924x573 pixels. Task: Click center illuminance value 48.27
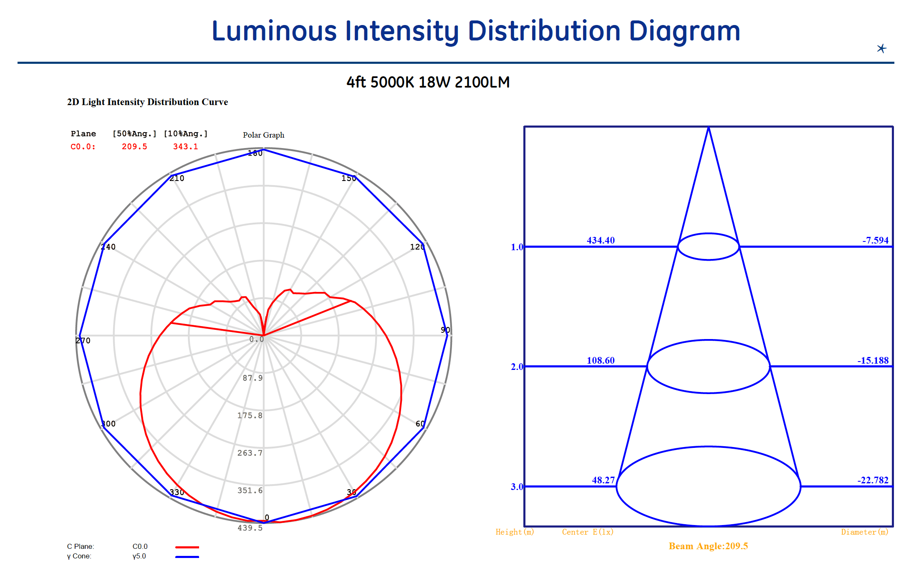tap(603, 480)
